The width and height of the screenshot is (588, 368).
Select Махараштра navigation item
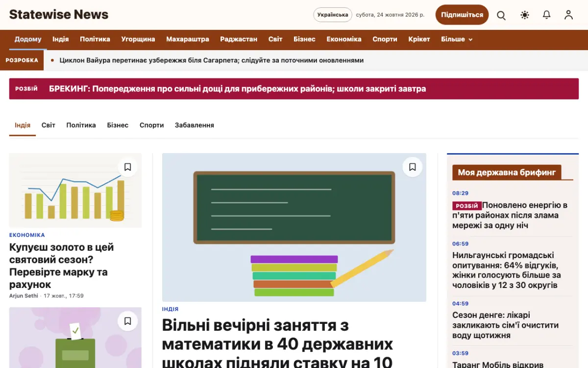click(x=188, y=39)
